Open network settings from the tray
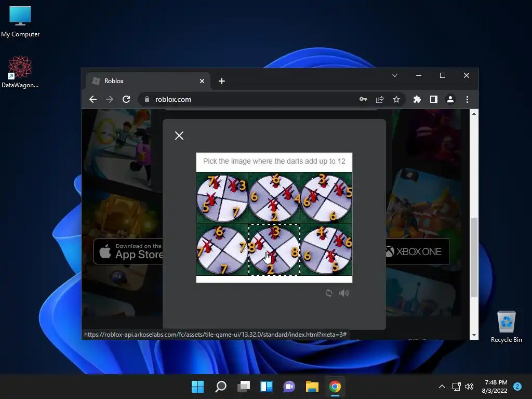 click(456, 387)
